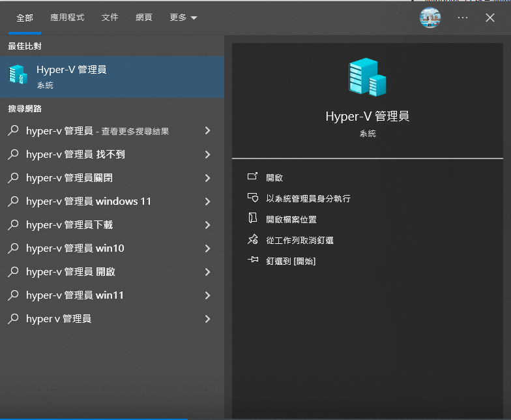The height and width of the screenshot is (420, 511).
Task: Click 從工作列取消釘選 action
Action: 300,240
